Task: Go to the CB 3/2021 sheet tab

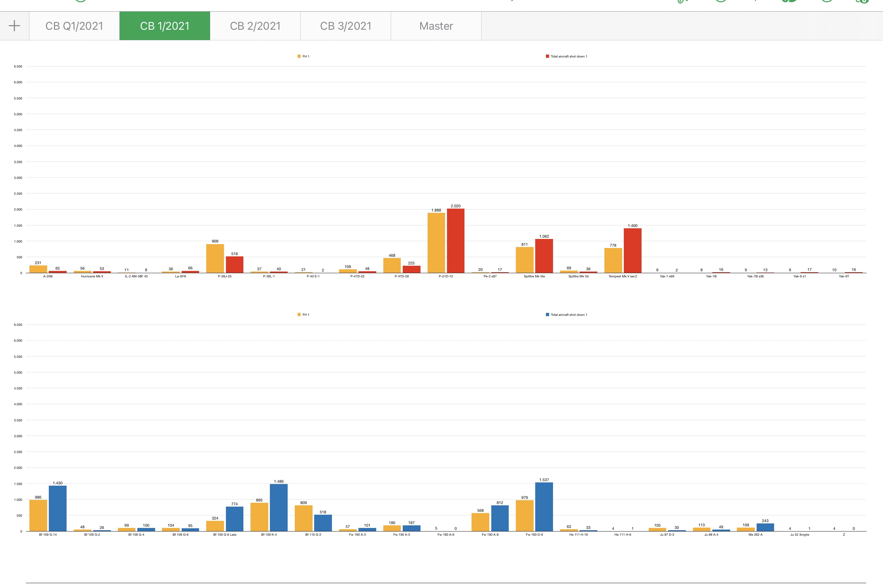Action: pos(346,26)
